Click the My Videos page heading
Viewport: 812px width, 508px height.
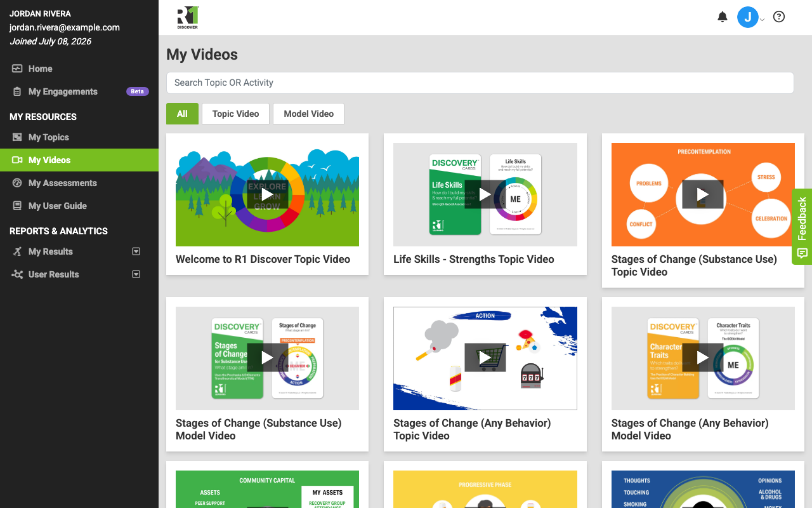pos(202,55)
